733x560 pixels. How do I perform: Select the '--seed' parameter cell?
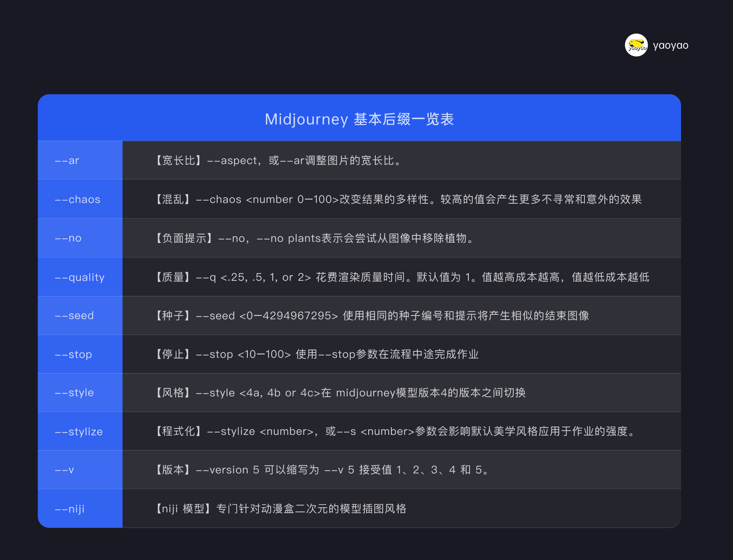pyautogui.click(x=80, y=315)
